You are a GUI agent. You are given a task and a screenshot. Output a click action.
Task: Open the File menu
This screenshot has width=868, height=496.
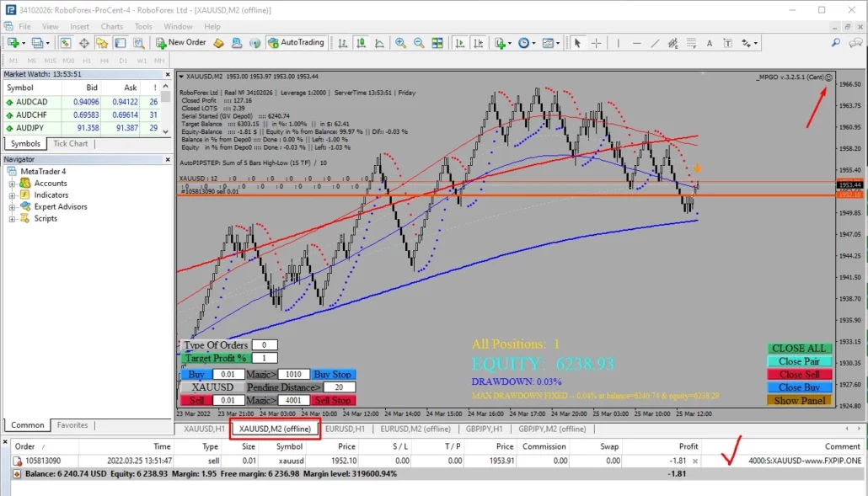point(25,27)
